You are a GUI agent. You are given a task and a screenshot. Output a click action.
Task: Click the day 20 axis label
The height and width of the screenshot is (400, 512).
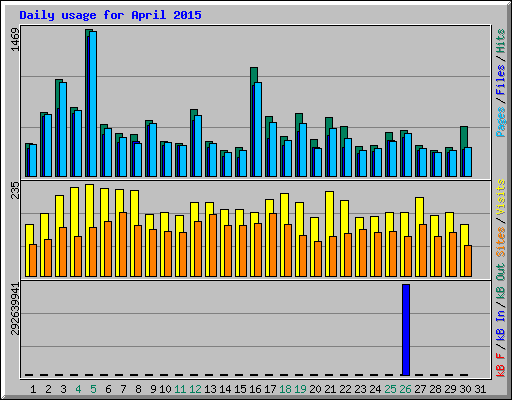click(x=315, y=389)
